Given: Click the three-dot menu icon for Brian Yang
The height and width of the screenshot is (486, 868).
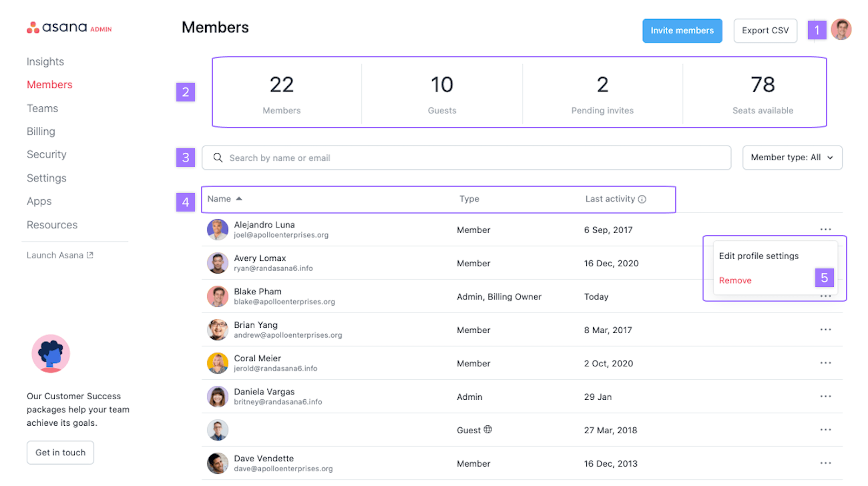Looking at the screenshot, I should click(x=825, y=330).
